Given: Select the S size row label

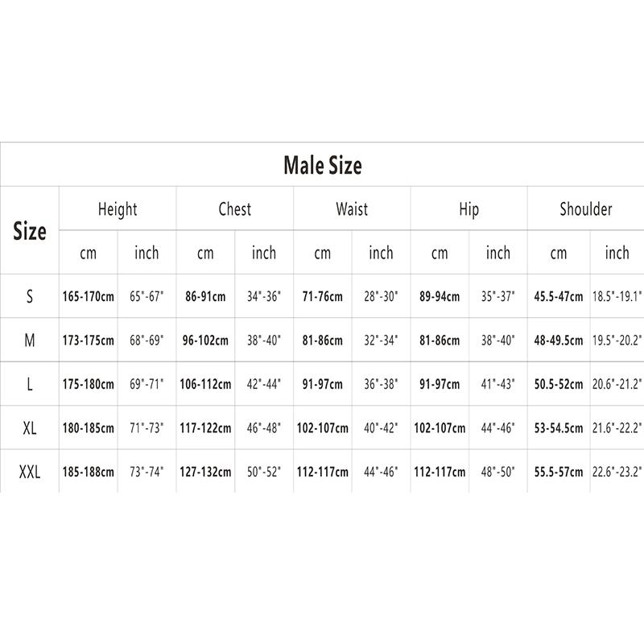Looking at the screenshot, I should tap(30, 296).
